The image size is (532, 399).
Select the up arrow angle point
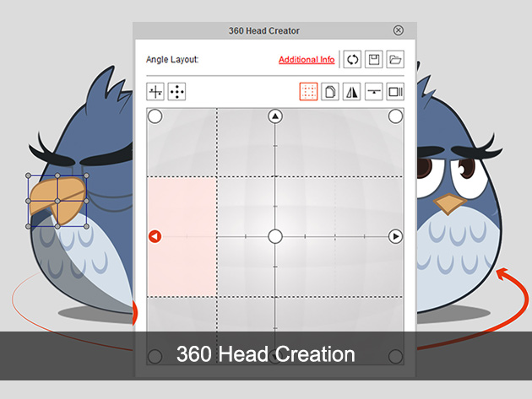point(275,116)
